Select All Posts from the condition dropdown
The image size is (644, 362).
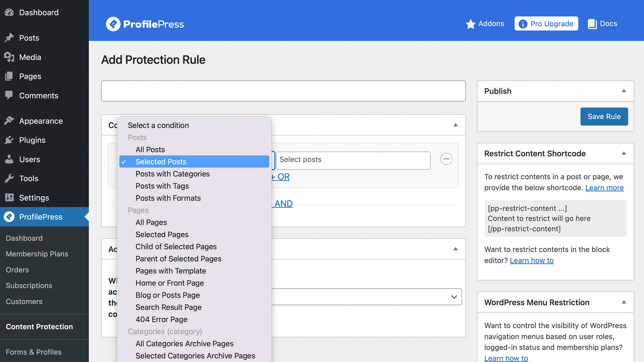pyautogui.click(x=150, y=149)
